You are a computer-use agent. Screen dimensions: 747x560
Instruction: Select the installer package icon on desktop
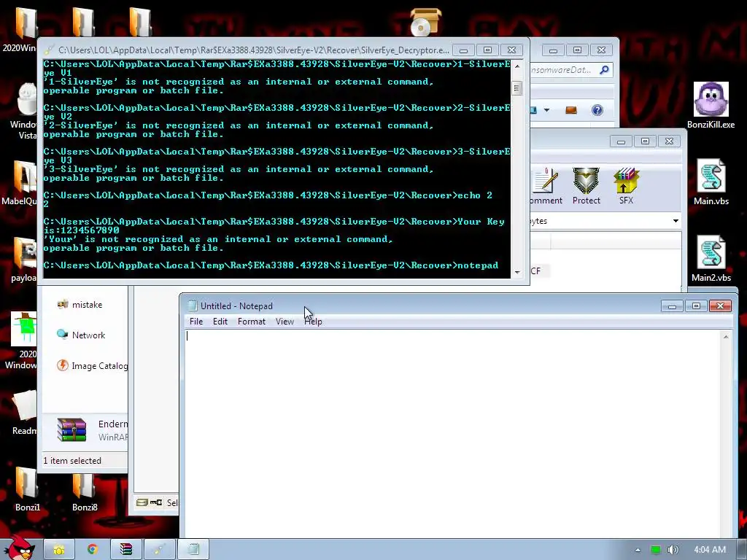tap(425, 22)
